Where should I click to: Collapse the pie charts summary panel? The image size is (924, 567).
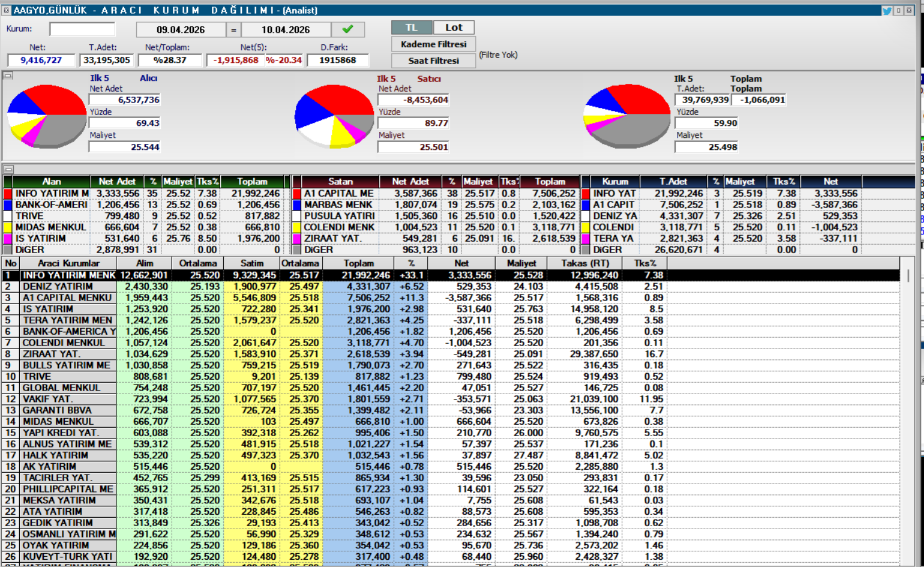tap(8, 76)
